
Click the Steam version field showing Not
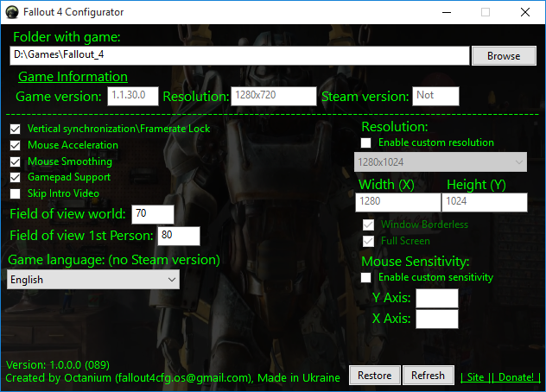tap(435, 96)
